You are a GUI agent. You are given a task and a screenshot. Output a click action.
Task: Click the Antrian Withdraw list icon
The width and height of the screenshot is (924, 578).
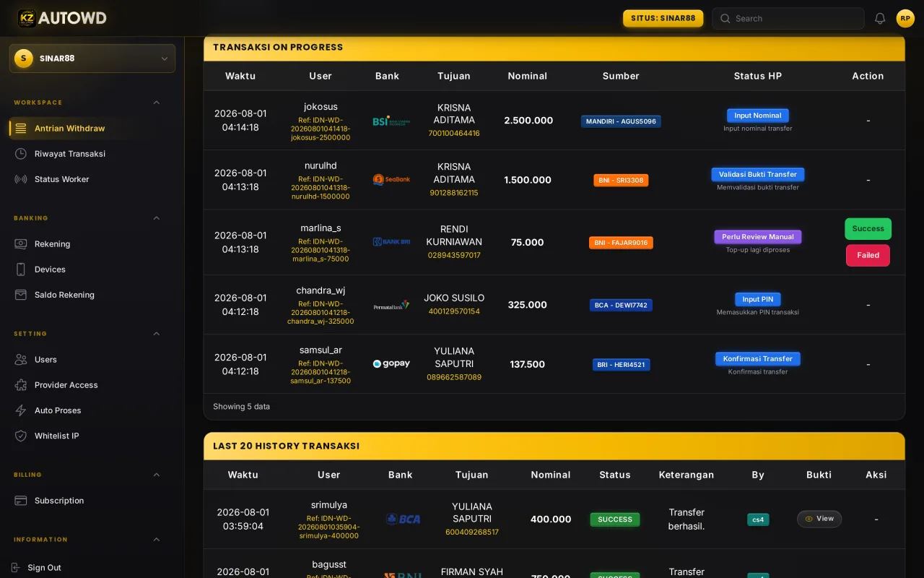coord(21,129)
